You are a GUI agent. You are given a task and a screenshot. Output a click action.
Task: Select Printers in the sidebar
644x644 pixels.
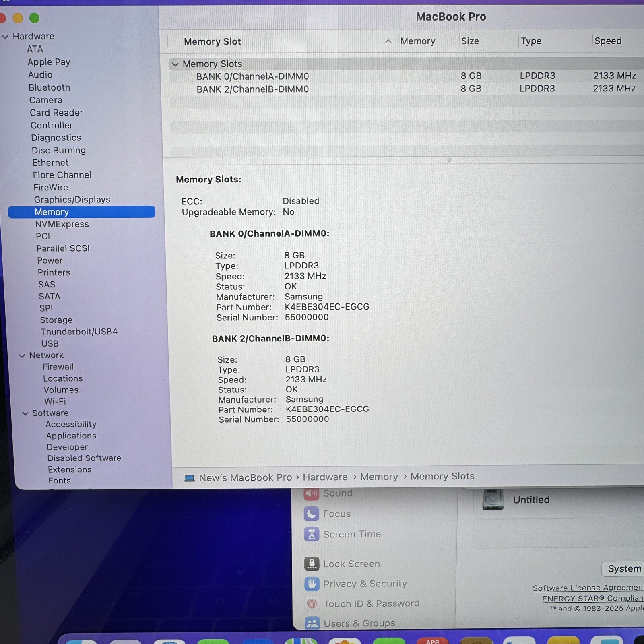pyautogui.click(x=54, y=272)
